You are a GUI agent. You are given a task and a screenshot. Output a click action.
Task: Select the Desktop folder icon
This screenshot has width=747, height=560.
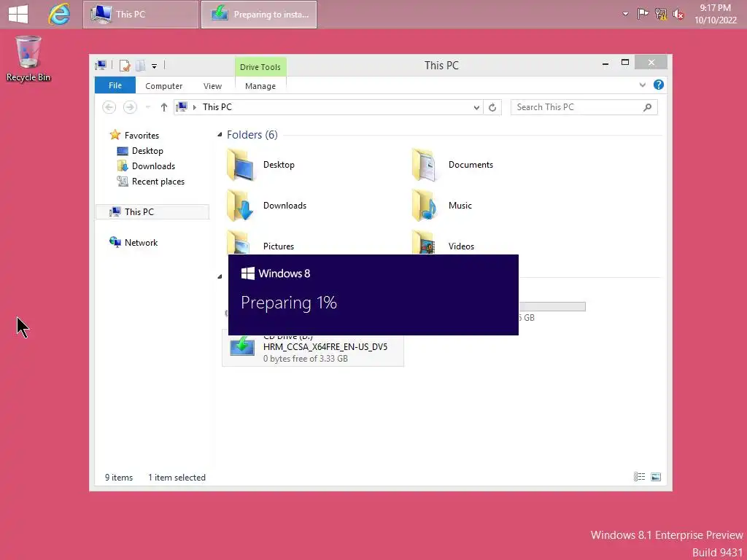click(x=240, y=165)
